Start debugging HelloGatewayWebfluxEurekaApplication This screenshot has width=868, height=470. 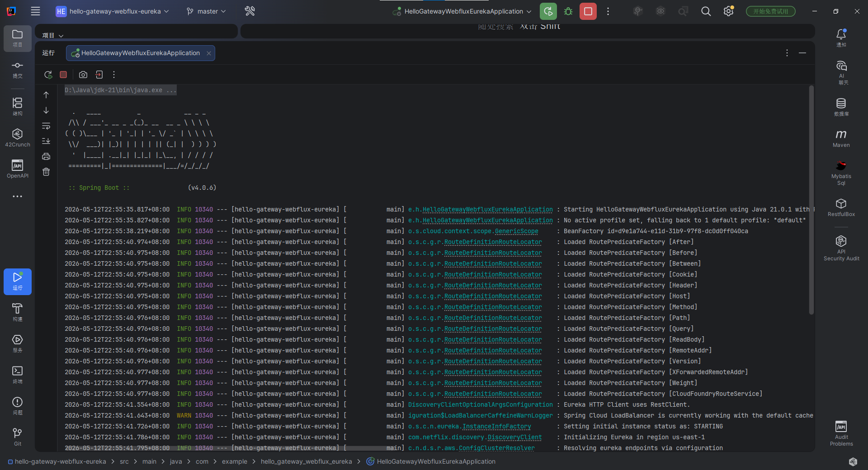[568, 11]
